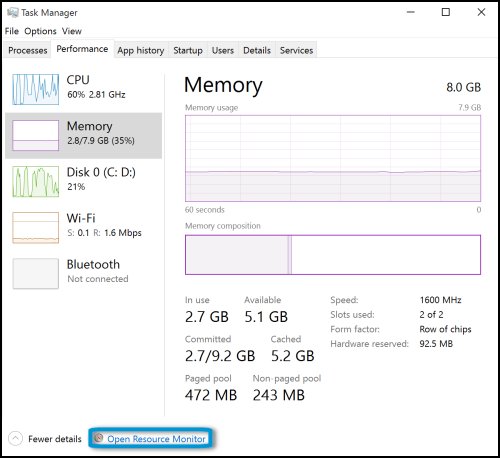Click the Paged pool 472 MB value
The height and width of the screenshot is (458, 500).
click(x=211, y=395)
